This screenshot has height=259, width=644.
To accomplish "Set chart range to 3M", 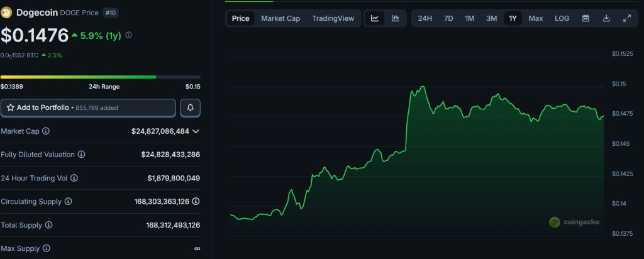I will point(491,18).
